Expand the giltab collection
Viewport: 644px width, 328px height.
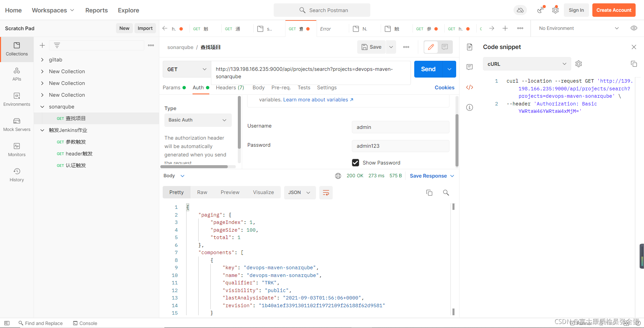[42, 60]
